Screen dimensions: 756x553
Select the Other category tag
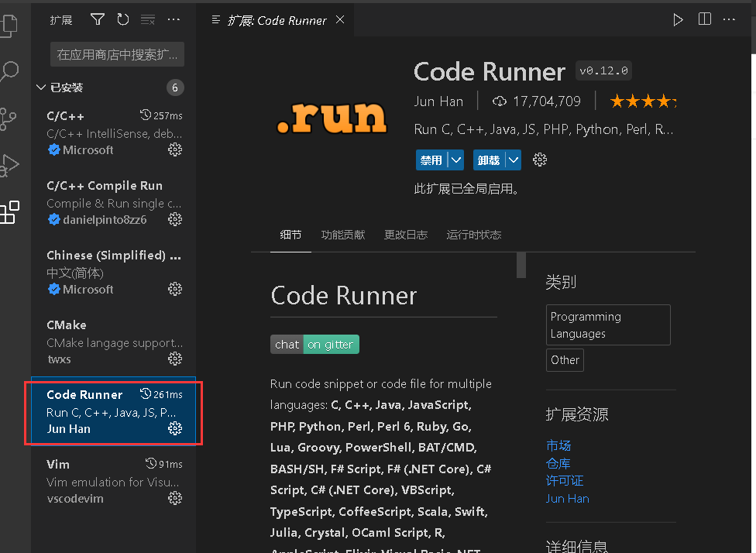(565, 360)
